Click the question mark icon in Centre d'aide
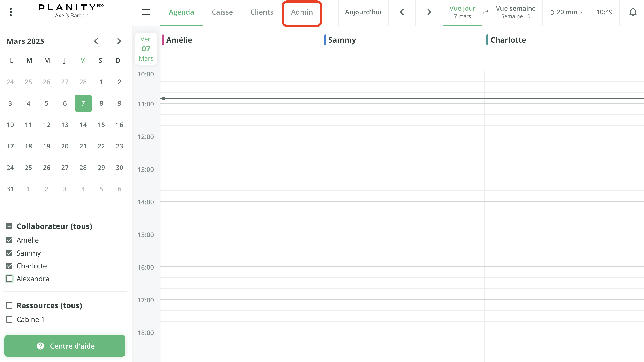Viewport: 644px width, 362px height. tap(41, 346)
